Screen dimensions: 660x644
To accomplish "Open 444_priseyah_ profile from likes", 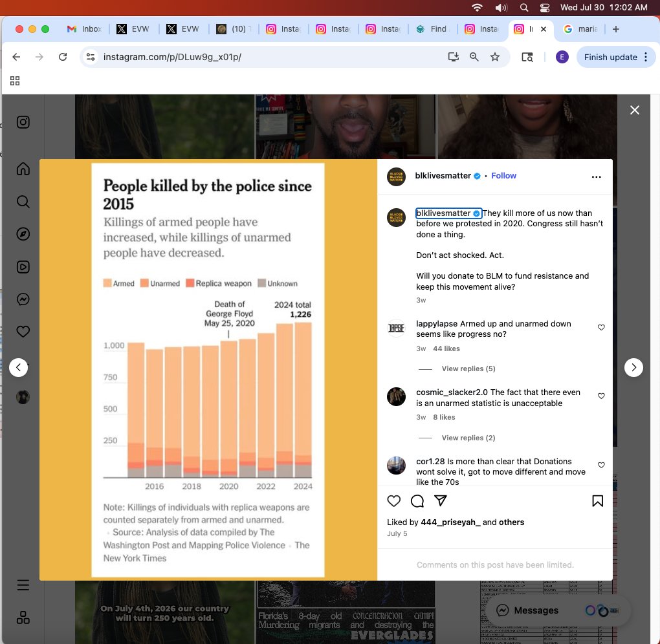I will click(450, 522).
